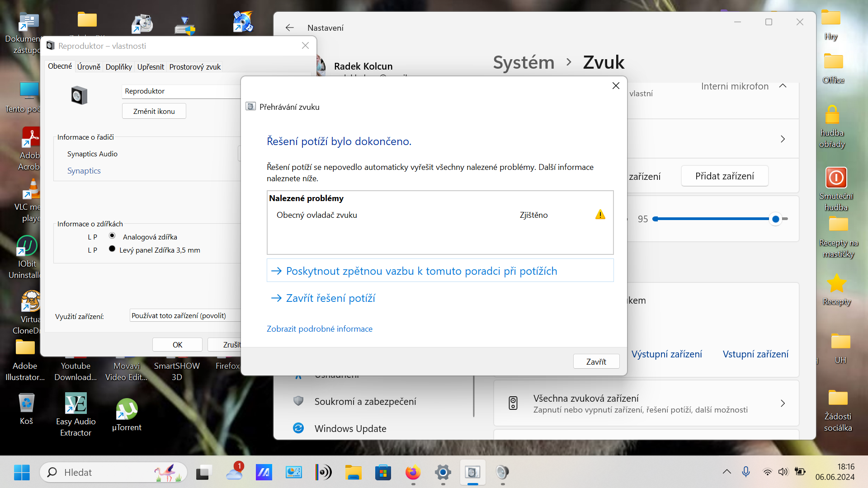Screen dimensions: 868x488
Task: Click the Přidat zařízení button
Action: 724,176
